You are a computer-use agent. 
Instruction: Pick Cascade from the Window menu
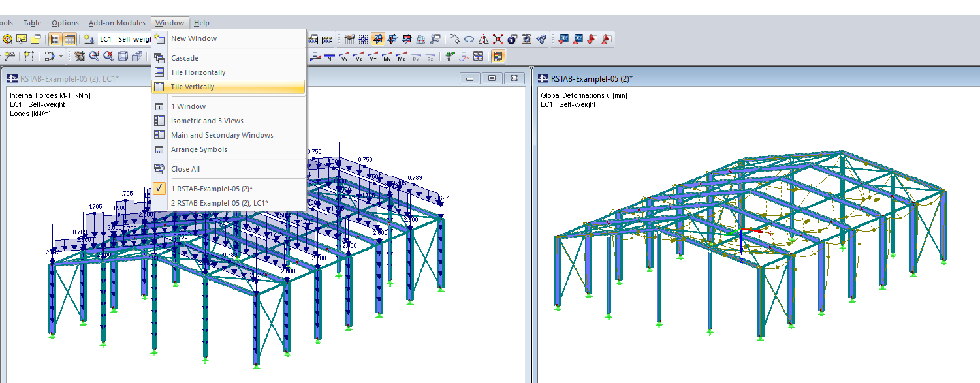(228, 58)
